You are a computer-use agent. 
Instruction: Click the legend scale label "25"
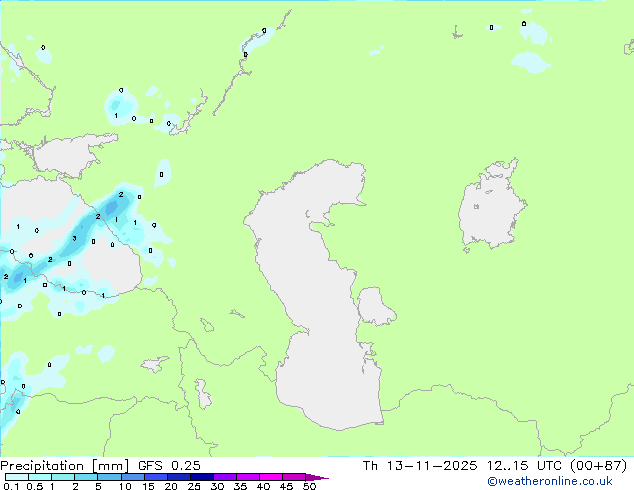coord(194,486)
